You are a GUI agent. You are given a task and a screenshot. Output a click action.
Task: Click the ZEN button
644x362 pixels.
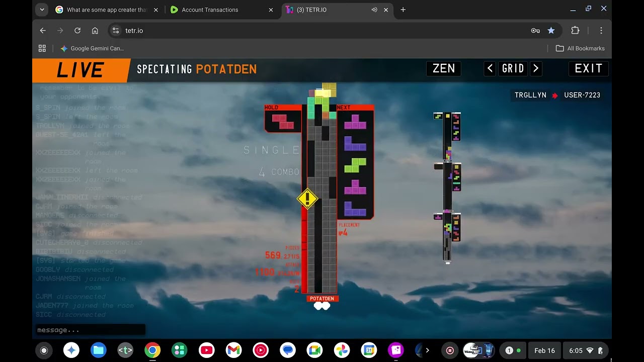tap(444, 68)
